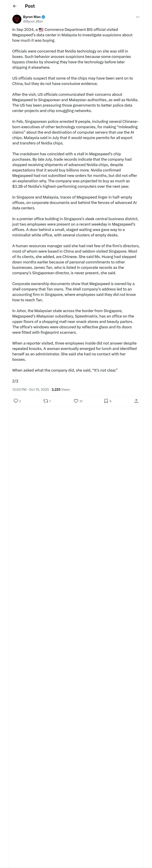Bookmark this post with the bookmark icon

click(106, 401)
